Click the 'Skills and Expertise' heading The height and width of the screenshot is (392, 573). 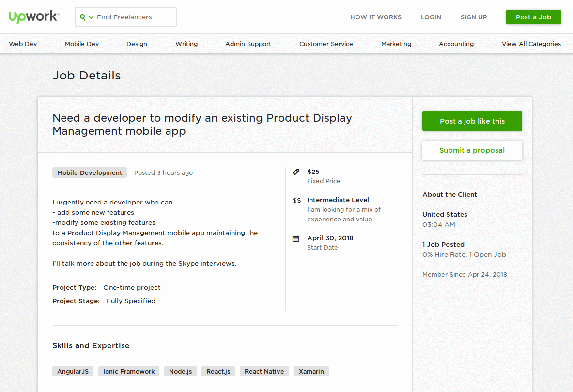(x=91, y=345)
